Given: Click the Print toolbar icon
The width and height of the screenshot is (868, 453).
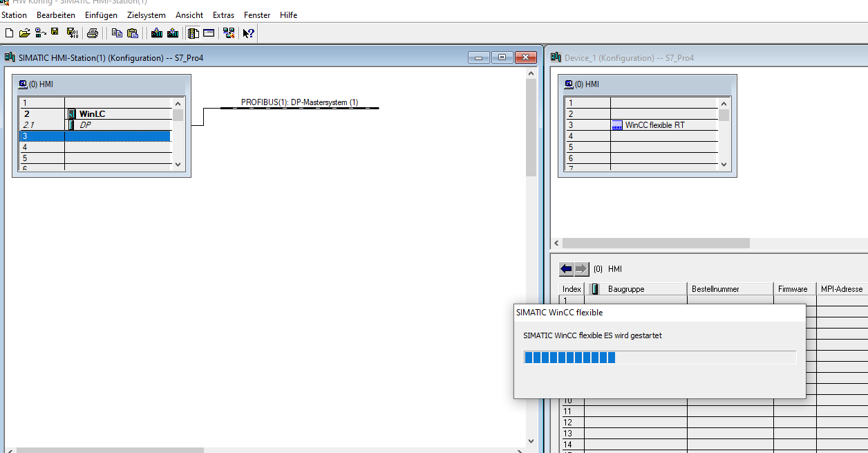Looking at the screenshot, I should tap(93, 33).
